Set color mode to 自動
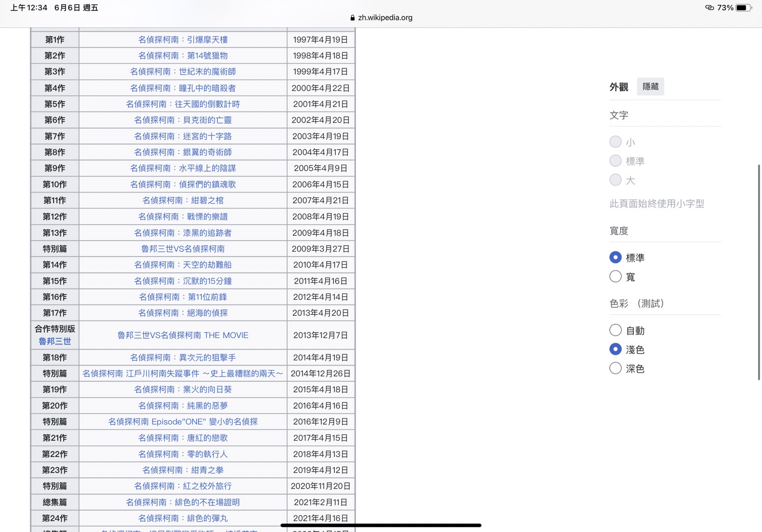 615,330
